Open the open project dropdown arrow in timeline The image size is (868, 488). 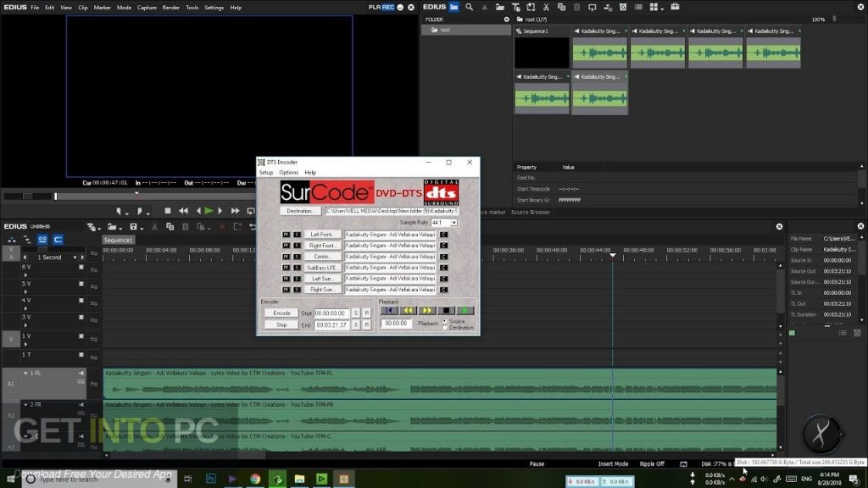[121, 228]
